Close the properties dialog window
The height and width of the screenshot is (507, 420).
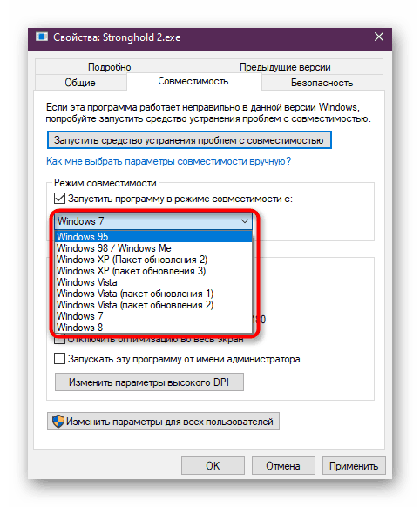pos(379,37)
